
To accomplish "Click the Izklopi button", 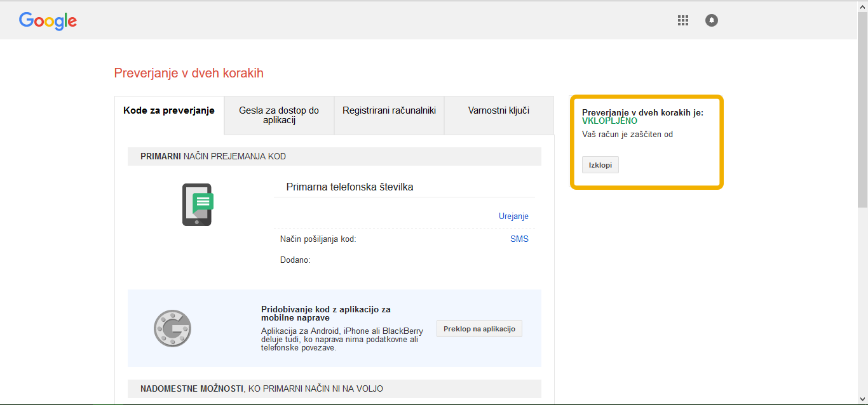I will pos(600,165).
